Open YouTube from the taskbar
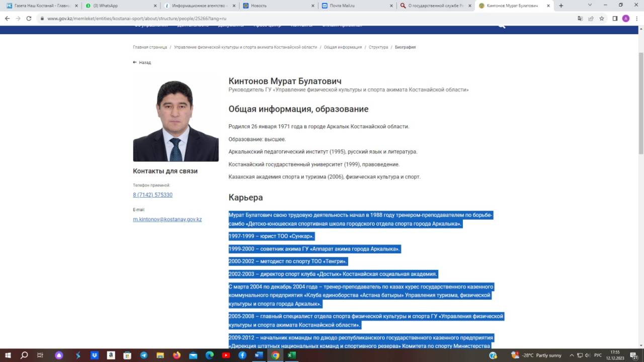This screenshot has width=644, height=362. tap(226, 355)
